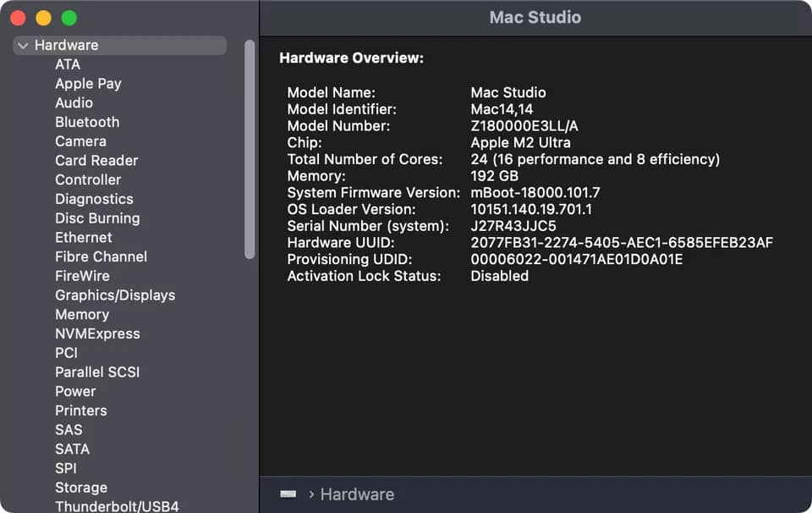Click the Provisioning UDID: label
812x513 pixels.
click(x=349, y=259)
